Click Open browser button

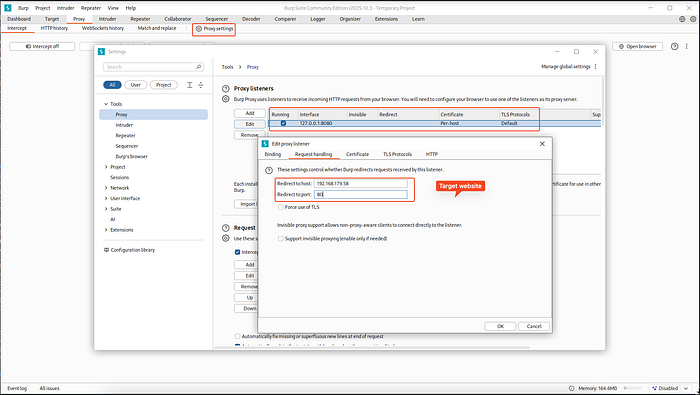coord(638,46)
